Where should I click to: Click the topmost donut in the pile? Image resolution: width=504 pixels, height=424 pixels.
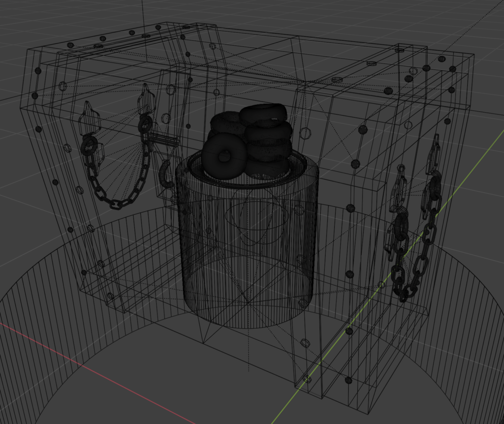(x=263, y=114)
